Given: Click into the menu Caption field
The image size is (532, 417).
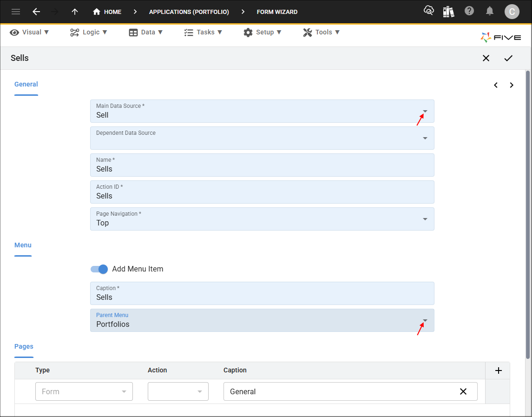Looking at the screenshot, I should coord(262,293).
